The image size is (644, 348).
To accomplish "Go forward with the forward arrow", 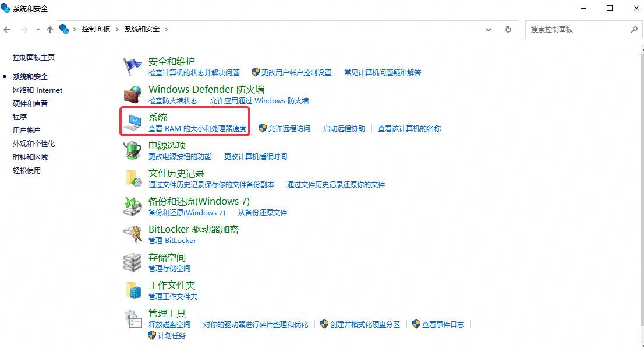I will pyautogui.click(x=24, y=30).
